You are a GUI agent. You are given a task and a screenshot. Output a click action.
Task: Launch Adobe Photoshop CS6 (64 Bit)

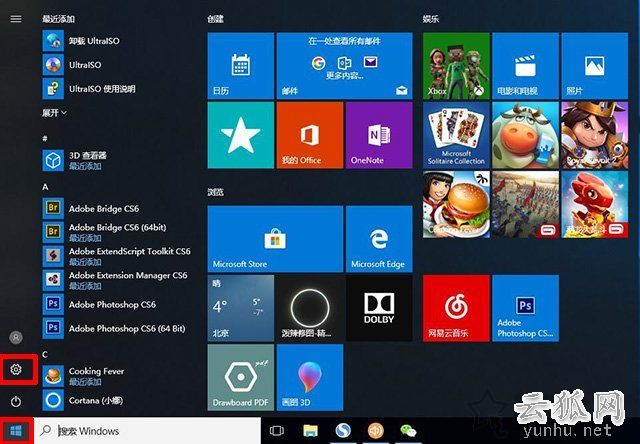pyautogui.click(x=118, y=328)
